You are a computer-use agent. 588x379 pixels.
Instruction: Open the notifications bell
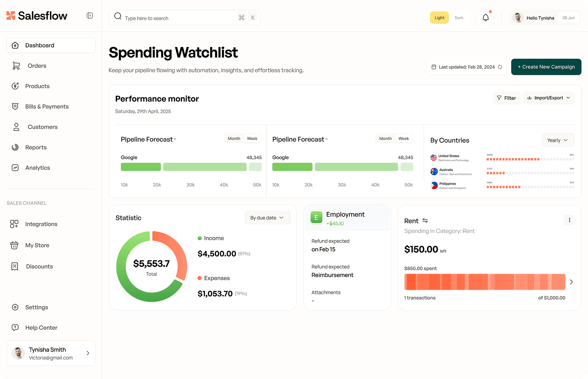(485, 18)
